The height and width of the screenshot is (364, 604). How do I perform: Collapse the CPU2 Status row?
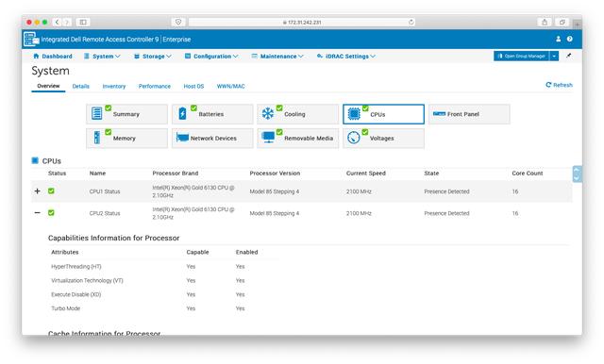(x=38, y=212)
